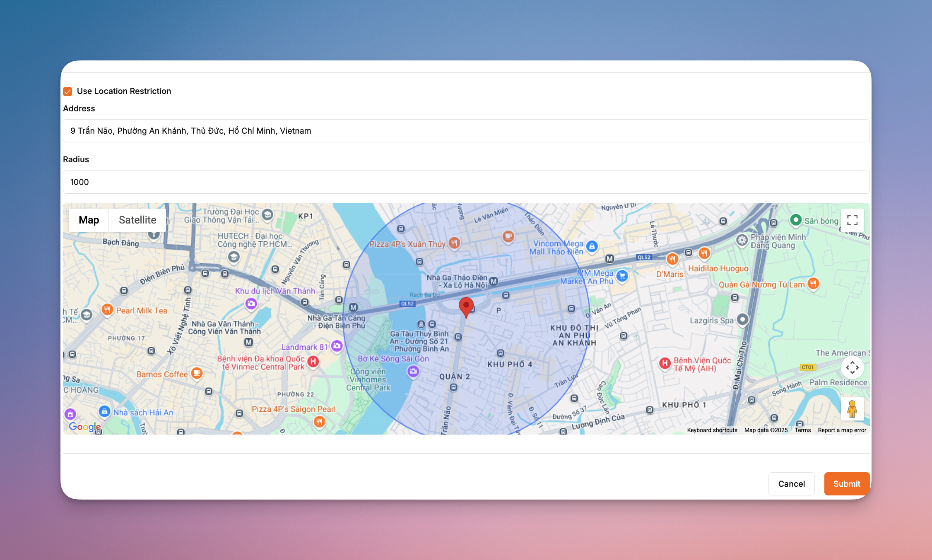Select Vincom Mega Mall Thảo Điền shopping icon
The width and height of the screenshot is (932, 560).
click(x=592, y=246)
